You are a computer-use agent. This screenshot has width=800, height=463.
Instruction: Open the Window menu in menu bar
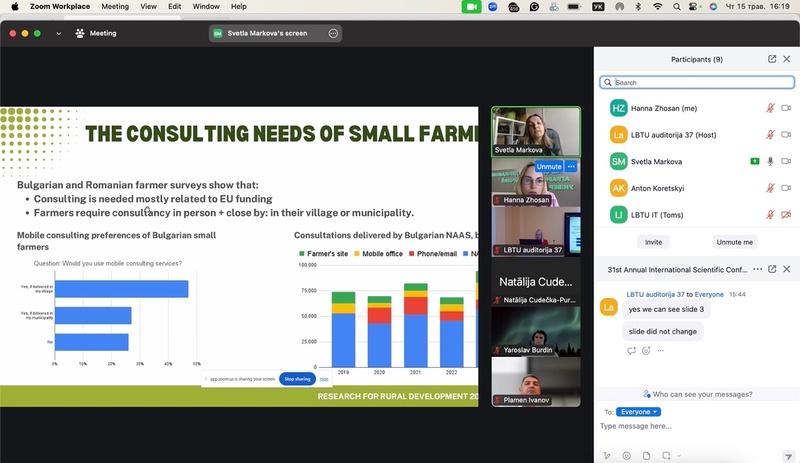pyautogui.click(x=205, y=6)
